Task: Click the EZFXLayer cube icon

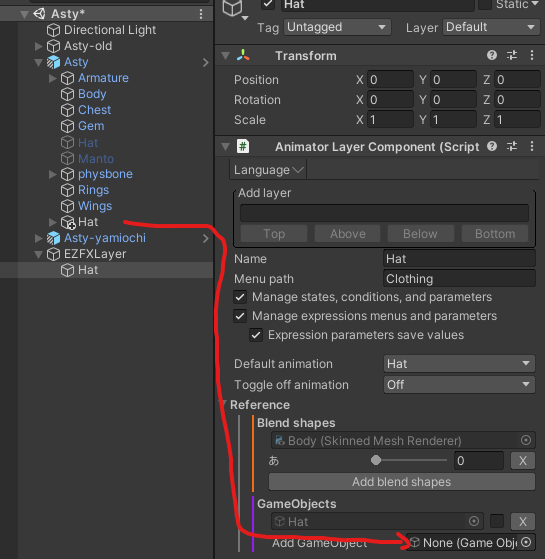Action: point(53,254)
